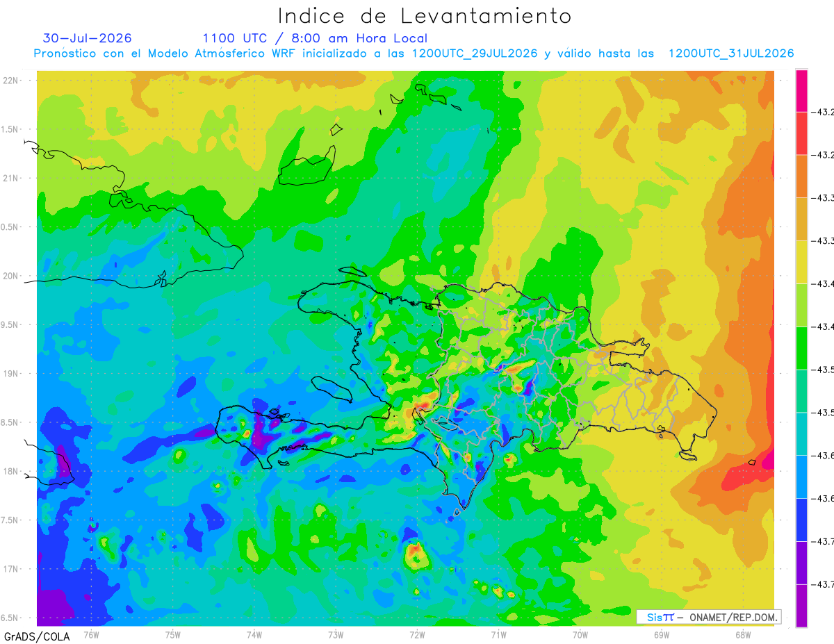Click the '21N' latitude label

point(10,179)
